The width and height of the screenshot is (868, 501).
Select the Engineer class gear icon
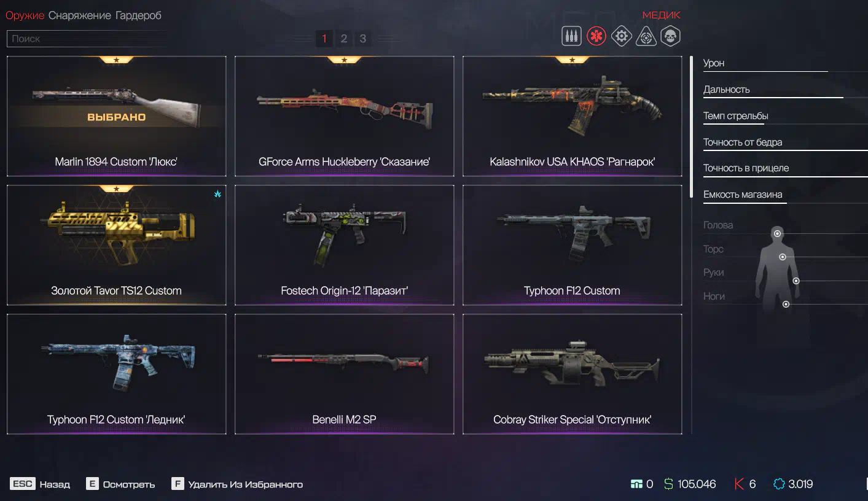621,36
